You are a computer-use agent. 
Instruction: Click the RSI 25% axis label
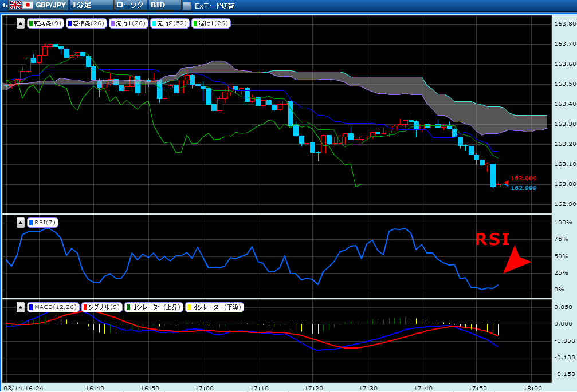(x=561, y=272)
